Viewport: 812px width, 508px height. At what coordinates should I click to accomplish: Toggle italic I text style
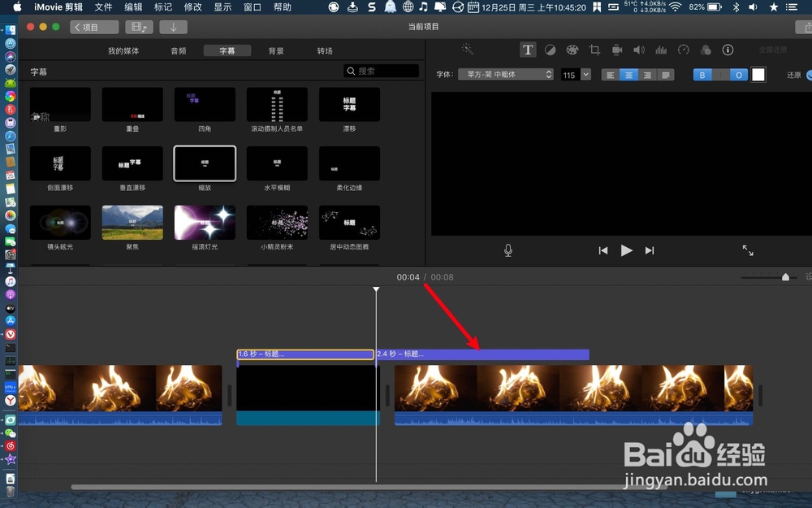[x=721, y=75]
